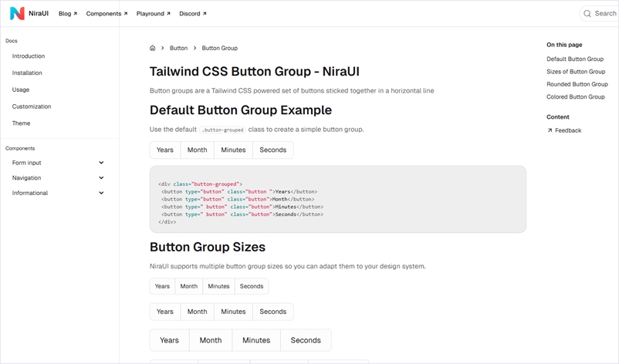Click the NiraUI logo icon

coord(17,13)
